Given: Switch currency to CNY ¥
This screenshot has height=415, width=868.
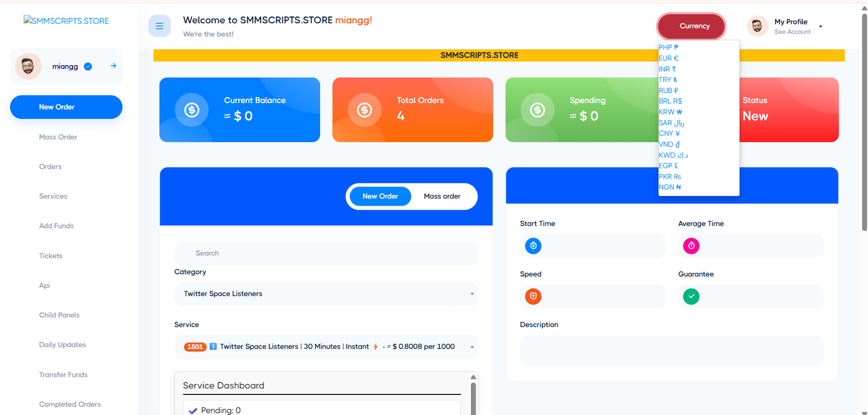Looking at the screenshot, I should point(669,133).
